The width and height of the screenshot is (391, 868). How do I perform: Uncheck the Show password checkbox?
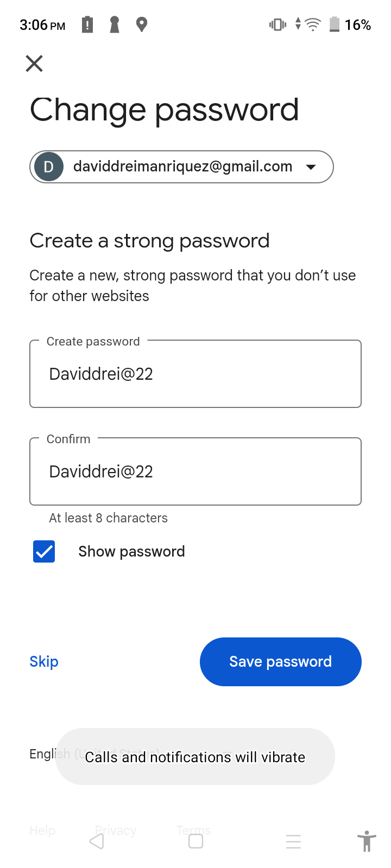coord(44,552)
